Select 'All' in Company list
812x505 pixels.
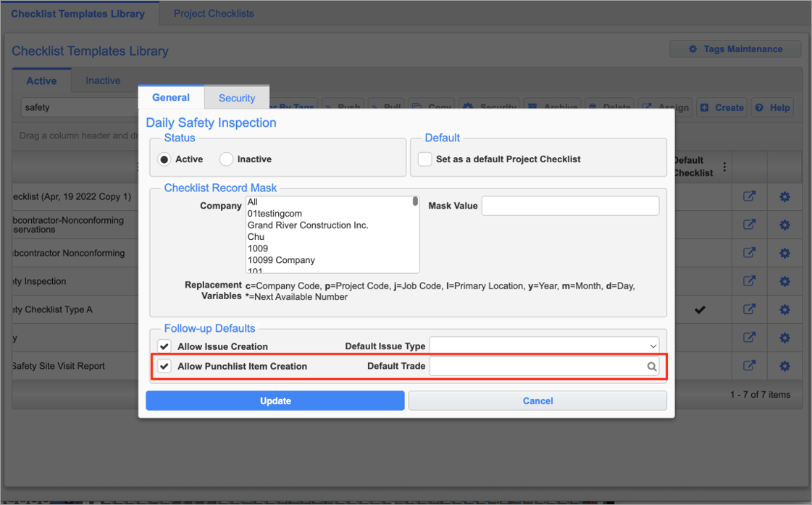tap(252, 202)
